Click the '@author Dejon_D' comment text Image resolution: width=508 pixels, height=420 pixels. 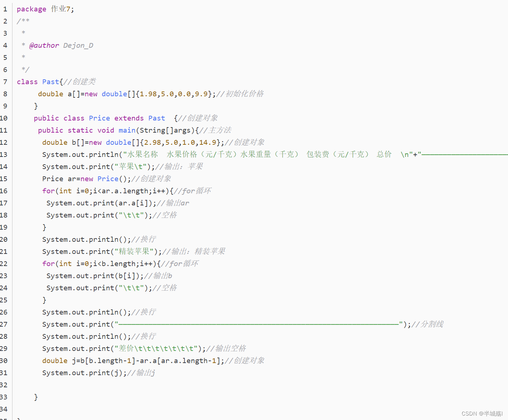pyautogui.click(x=61, y=45)
